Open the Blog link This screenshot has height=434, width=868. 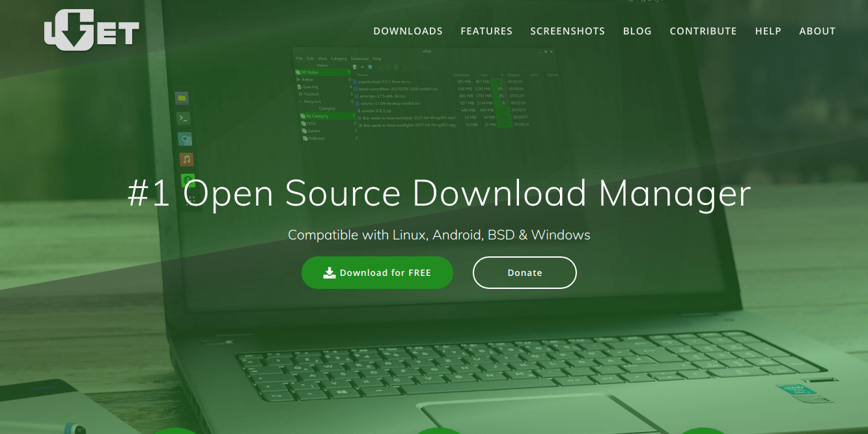coord(637,31)
